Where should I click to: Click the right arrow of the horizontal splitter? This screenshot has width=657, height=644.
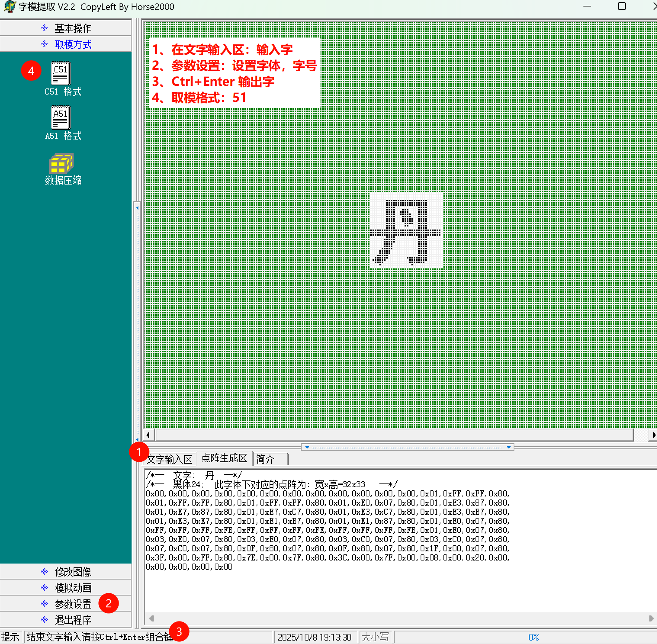508,447
